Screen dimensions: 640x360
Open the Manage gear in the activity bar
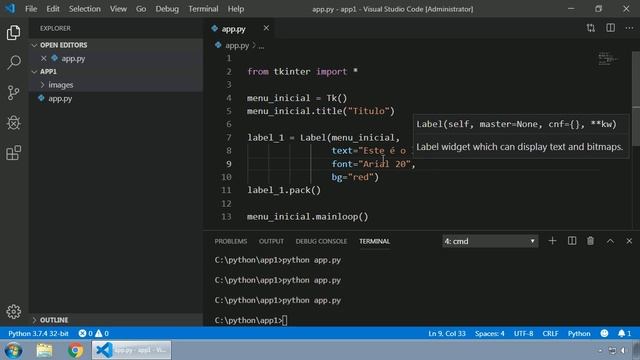click(13, 311)
